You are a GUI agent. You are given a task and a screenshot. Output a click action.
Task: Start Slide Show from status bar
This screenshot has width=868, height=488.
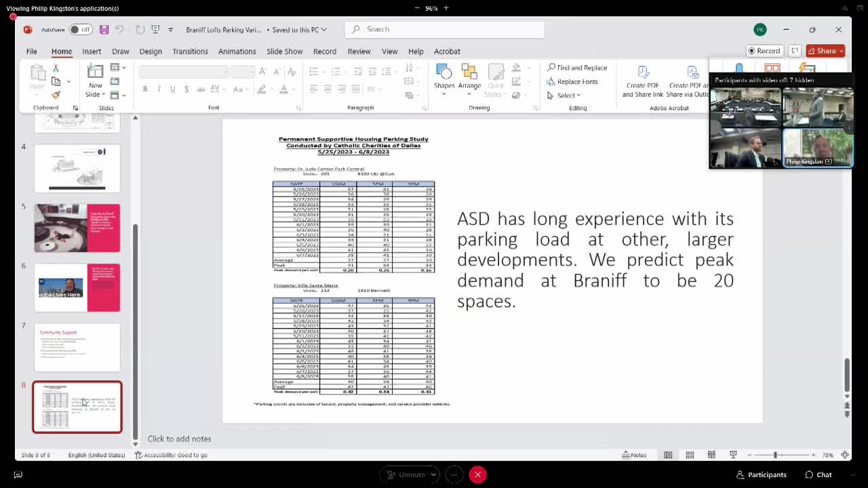[733, 455]
